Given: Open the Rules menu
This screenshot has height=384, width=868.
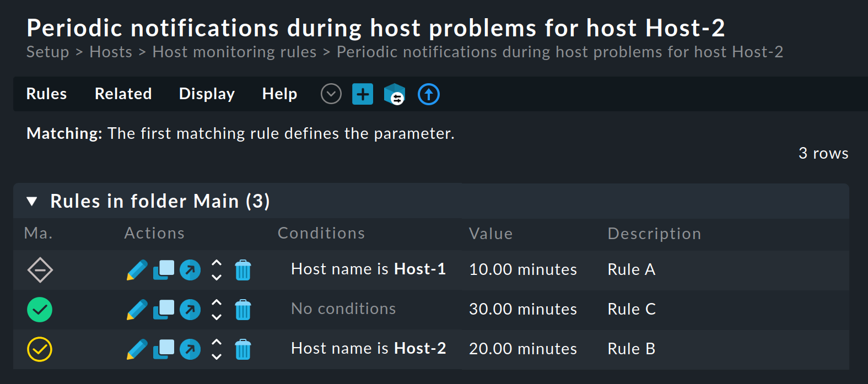Looking at the screenshot, I should [46, 94].
